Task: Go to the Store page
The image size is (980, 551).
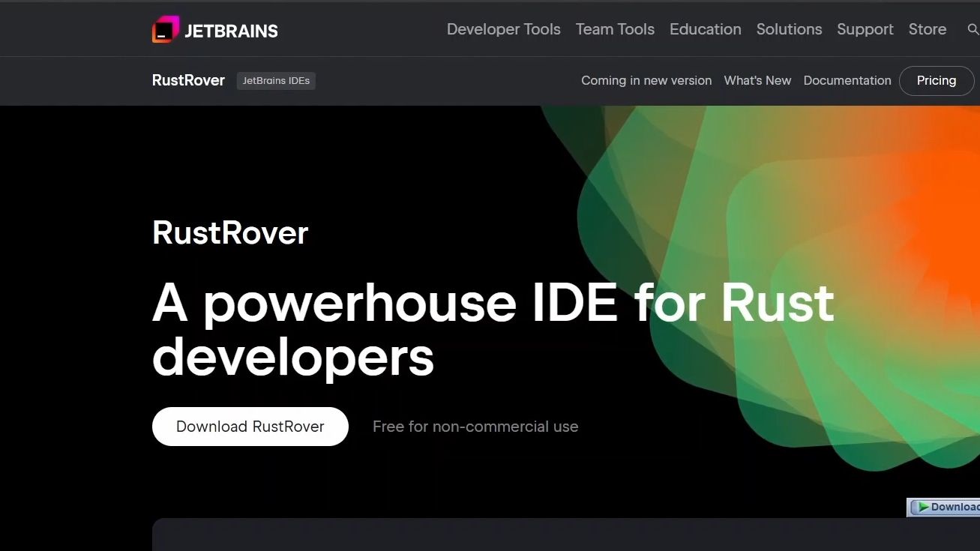Action: coord(928,29)
